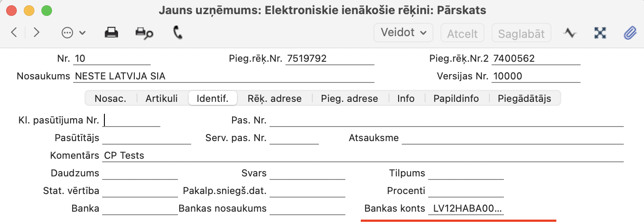
Task: Open the Rēķ. adrese tab
Action: (x=274, y=98)
